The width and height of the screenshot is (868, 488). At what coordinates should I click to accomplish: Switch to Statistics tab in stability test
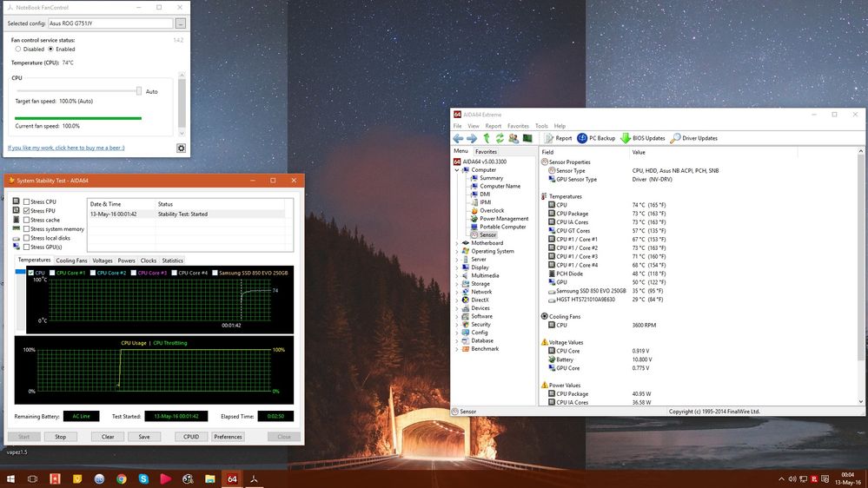coord(172,260)
